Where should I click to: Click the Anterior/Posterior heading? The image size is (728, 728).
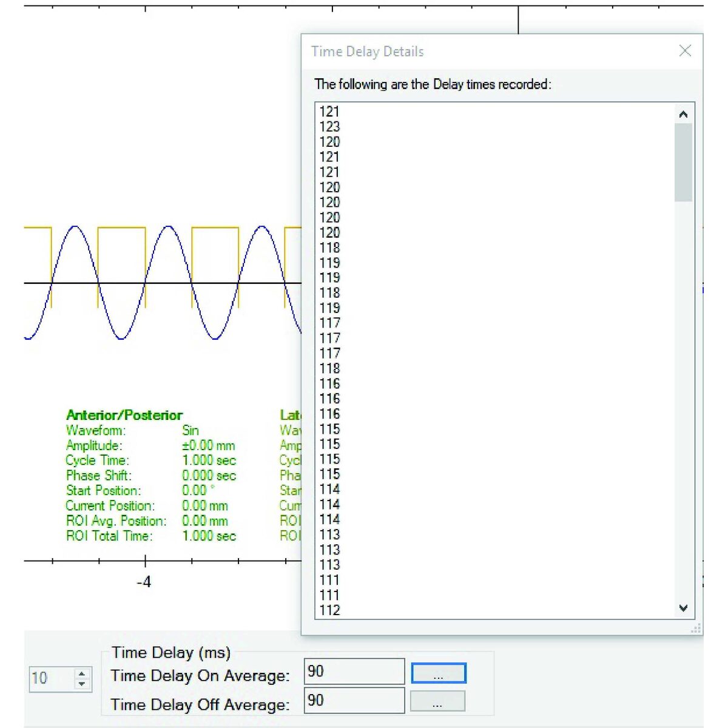click(124, 416)
